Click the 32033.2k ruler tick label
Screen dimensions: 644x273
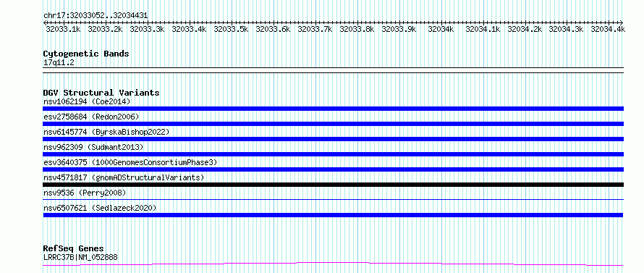[105, 29]
